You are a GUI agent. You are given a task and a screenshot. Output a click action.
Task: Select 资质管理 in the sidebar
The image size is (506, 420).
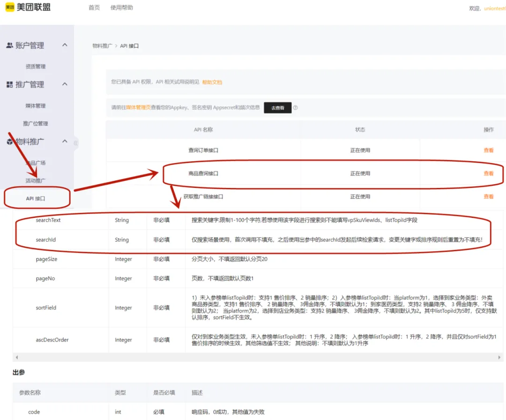click(x=36, y=67)
